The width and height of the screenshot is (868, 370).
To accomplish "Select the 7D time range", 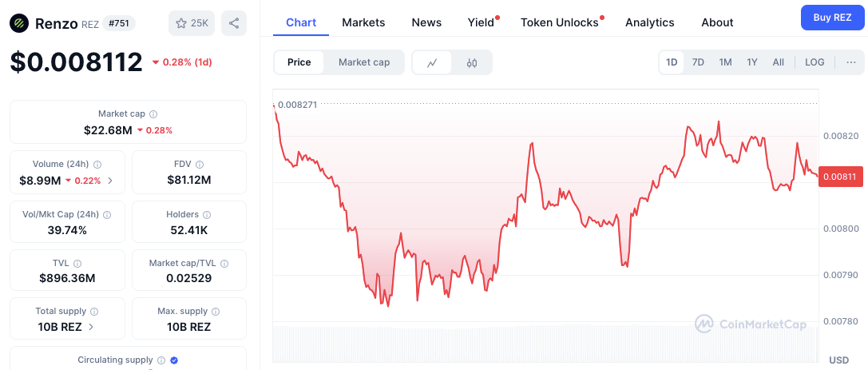I will point(698,62).
